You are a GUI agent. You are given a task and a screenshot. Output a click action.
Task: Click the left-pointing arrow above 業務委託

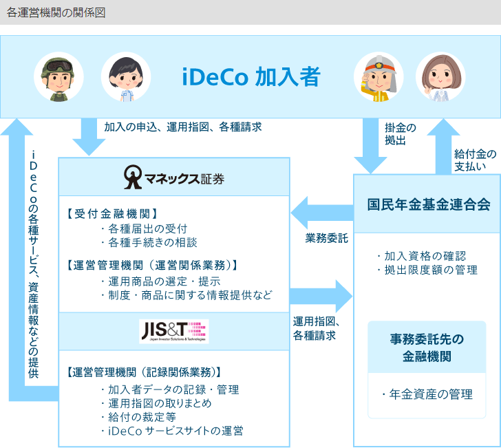(322, 213)
